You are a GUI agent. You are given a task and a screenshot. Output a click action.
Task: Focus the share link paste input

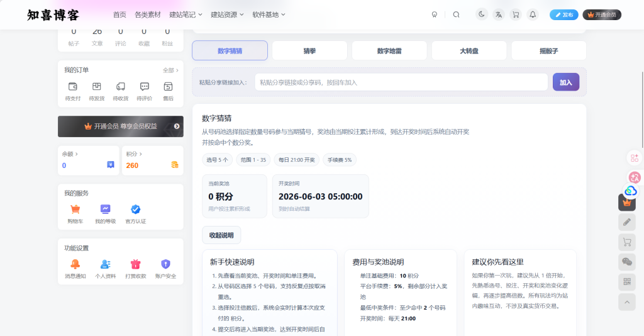[x=401, y=82]
